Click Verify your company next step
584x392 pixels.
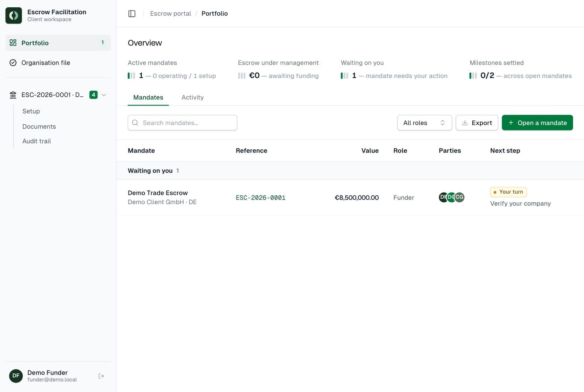520,203
